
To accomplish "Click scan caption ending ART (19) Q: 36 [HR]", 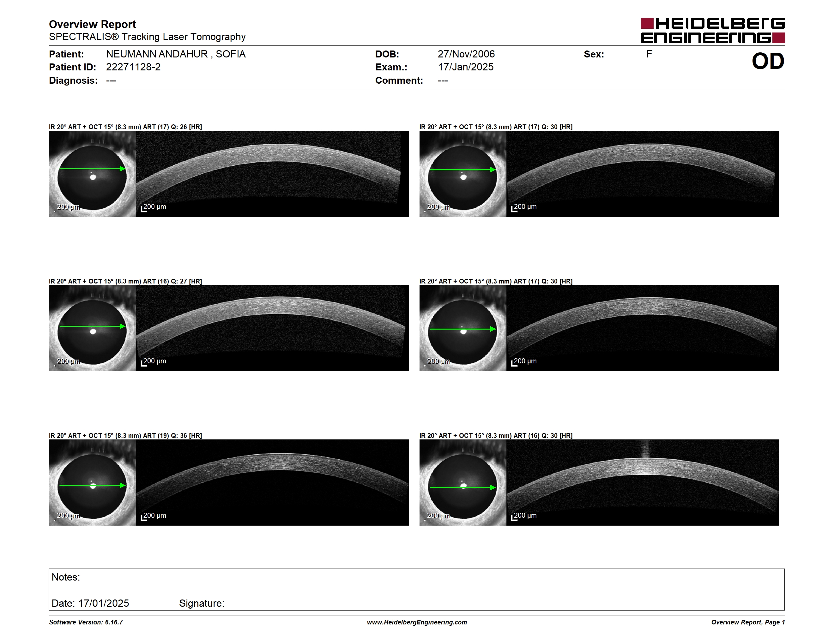I will [x=125, y=436].
